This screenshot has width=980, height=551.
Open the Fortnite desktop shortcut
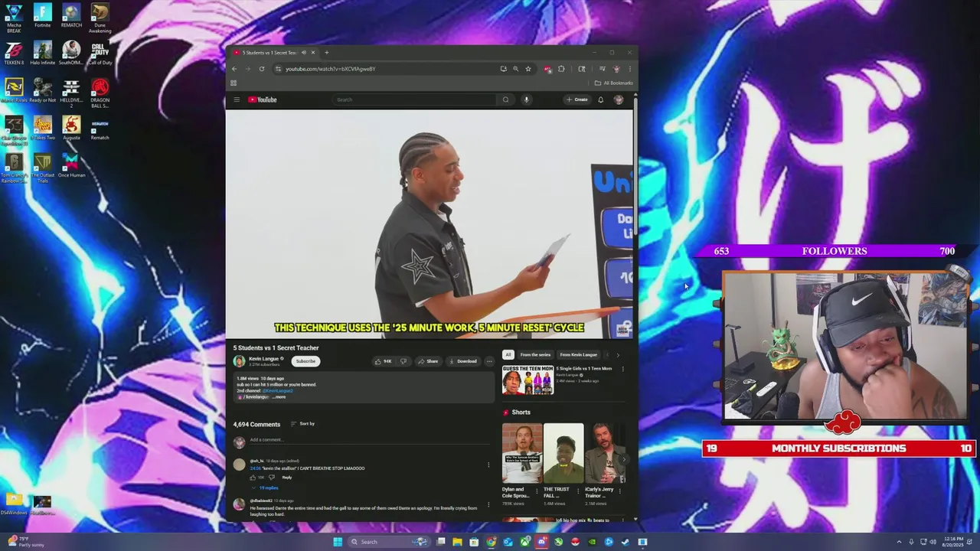pos(43,16)
